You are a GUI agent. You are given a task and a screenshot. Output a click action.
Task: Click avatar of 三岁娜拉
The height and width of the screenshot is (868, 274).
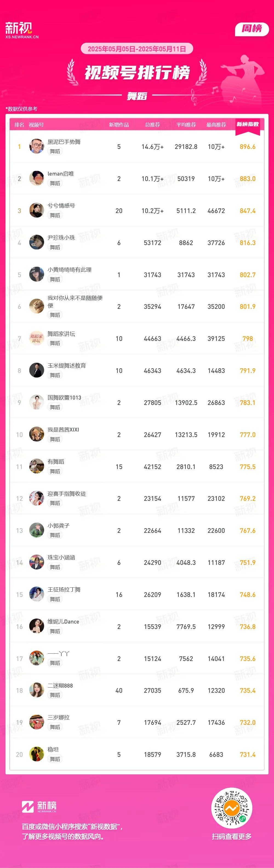pos(36,722)
